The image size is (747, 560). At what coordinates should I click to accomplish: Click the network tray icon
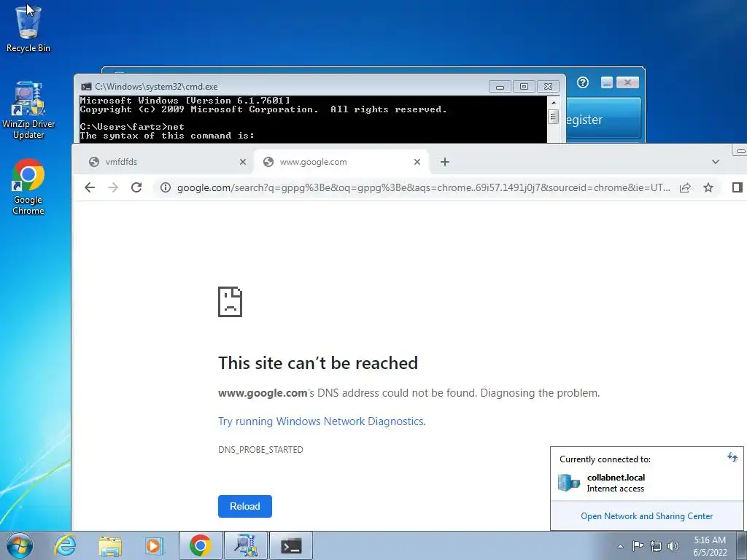(x=656, y=545)
